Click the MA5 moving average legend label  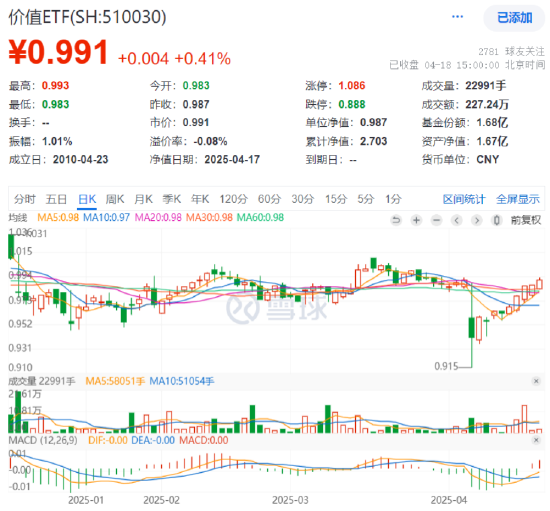pos(58,217)
